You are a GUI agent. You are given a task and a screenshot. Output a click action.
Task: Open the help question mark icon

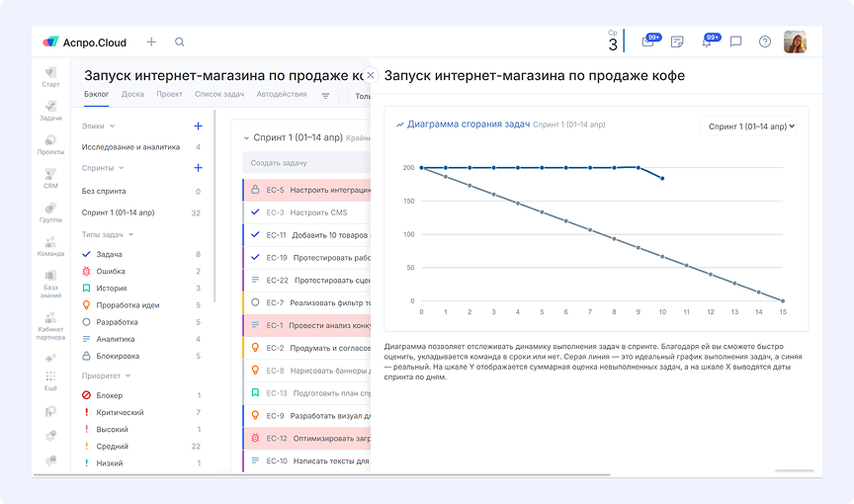coord(764,42)
